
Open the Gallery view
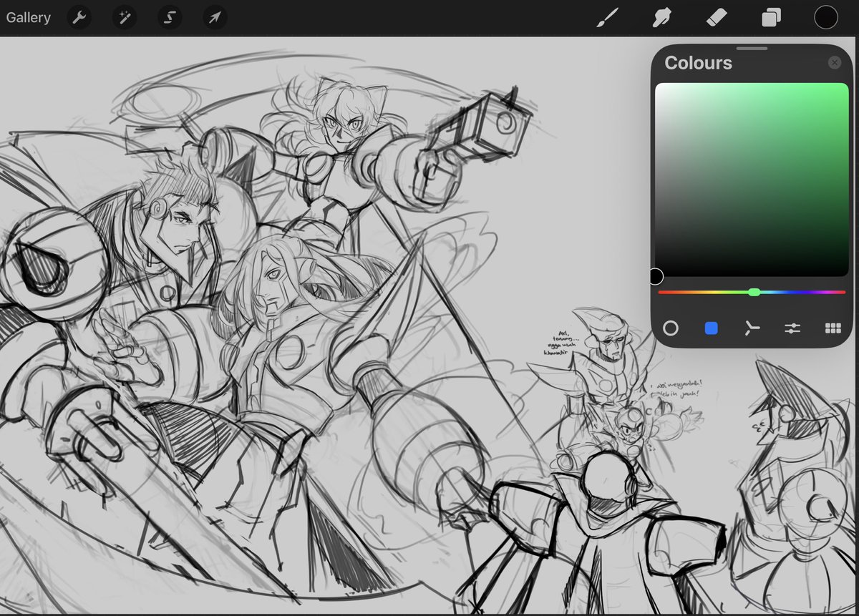pyautogui.click(x=29, y=18)
